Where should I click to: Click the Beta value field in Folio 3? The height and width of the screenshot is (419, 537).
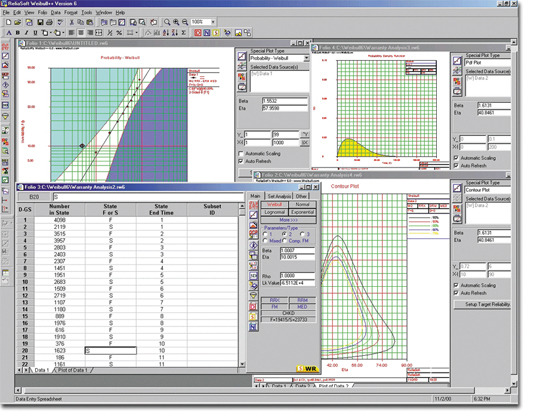(x=297, y=250)
